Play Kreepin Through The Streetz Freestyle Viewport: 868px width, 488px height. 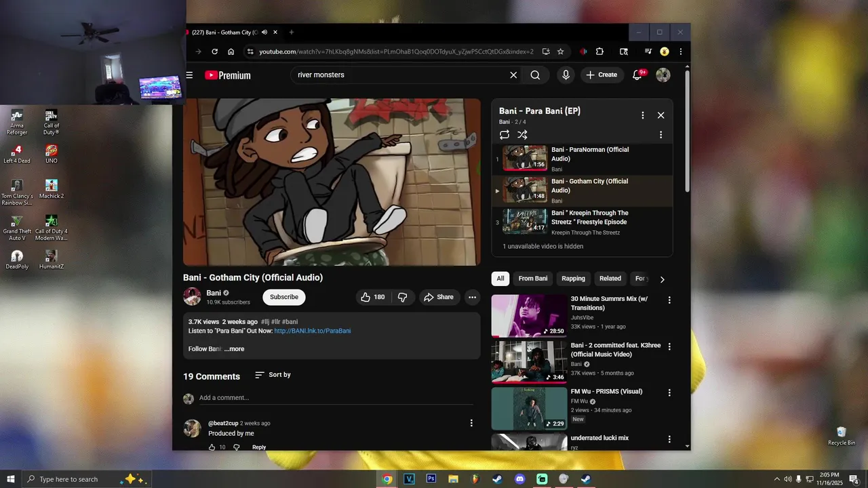point(582,222)
